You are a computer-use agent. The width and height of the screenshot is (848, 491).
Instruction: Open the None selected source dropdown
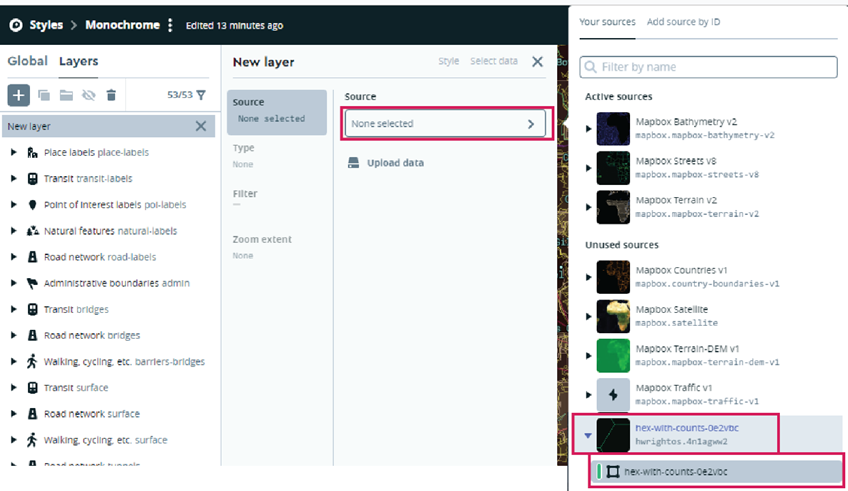445,124
